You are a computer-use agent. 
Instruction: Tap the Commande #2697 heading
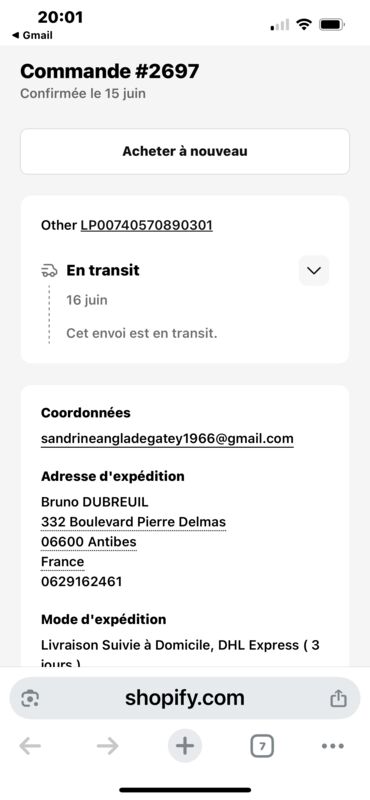110,71
